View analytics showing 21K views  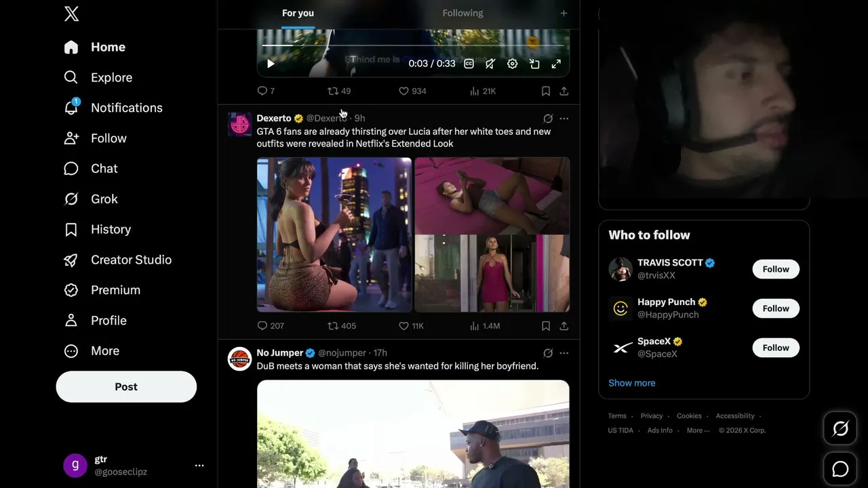[483, 91]
